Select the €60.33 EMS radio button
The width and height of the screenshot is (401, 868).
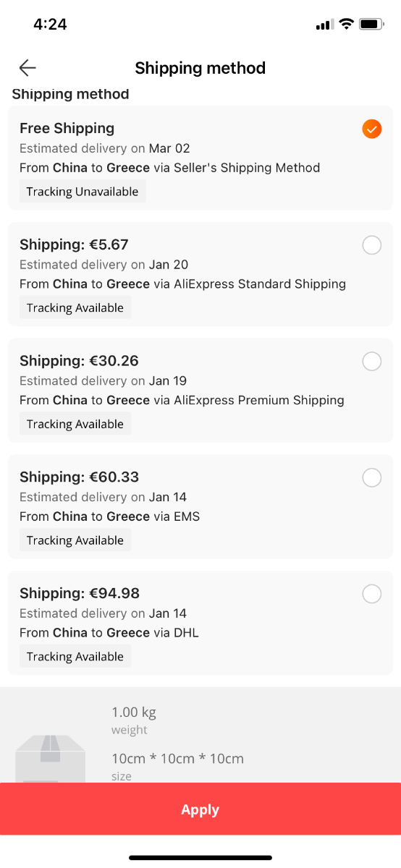(371, 477)
